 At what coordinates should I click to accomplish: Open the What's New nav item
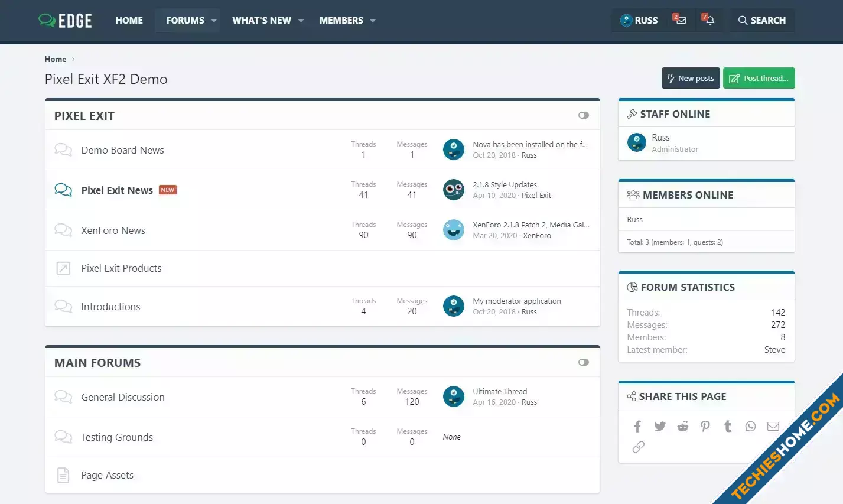point(262,20)
